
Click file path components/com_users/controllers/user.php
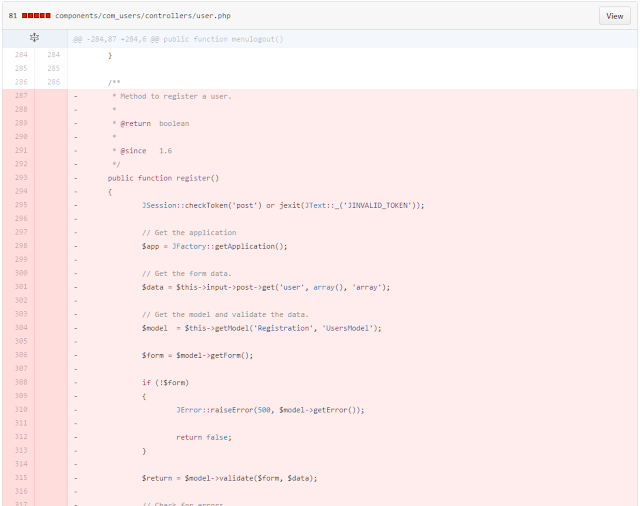pos(143,16)
